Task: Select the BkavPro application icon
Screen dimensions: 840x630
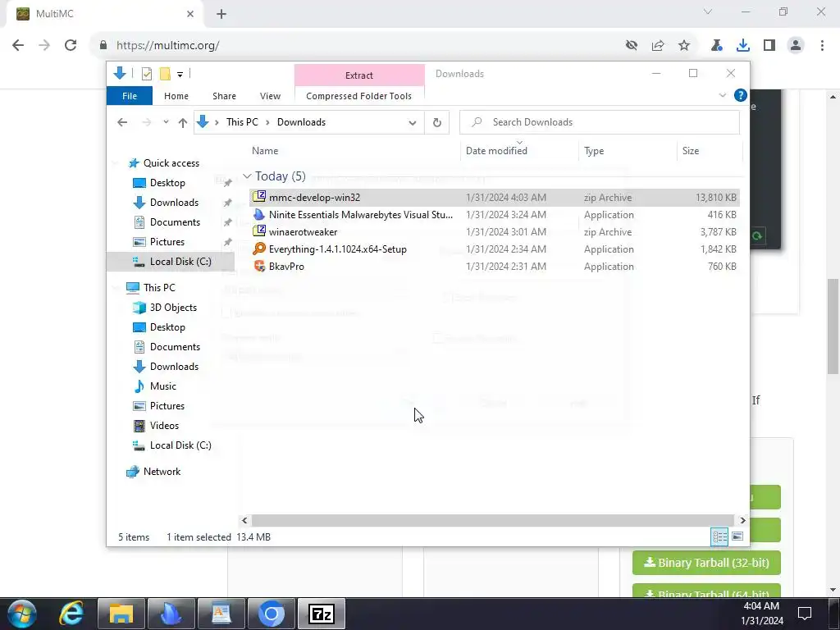Action: point(259,266)
